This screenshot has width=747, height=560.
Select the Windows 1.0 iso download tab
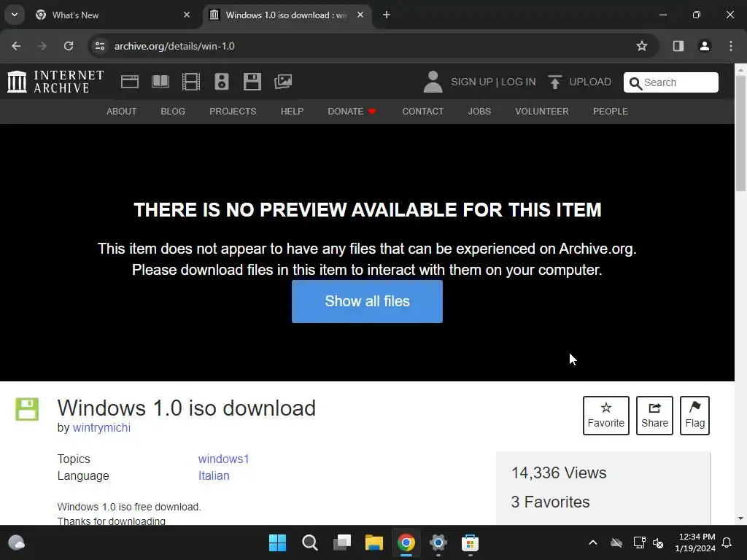(286, 15)
